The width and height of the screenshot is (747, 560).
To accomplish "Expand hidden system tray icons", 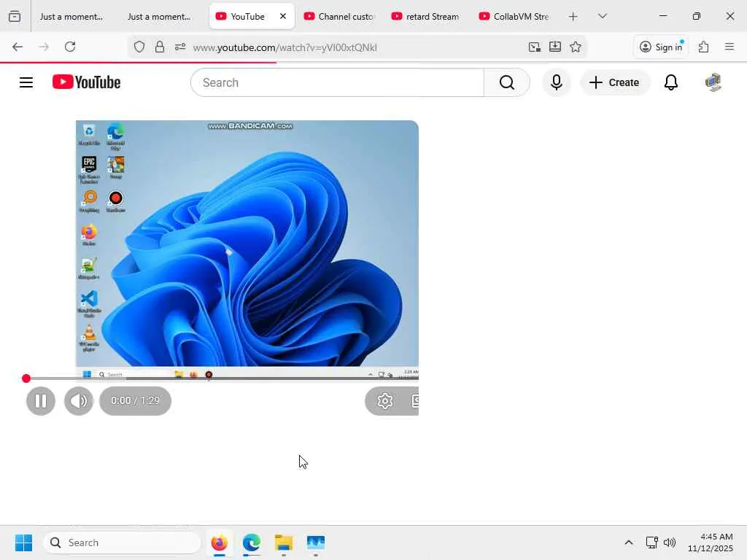I will (629, 542).
